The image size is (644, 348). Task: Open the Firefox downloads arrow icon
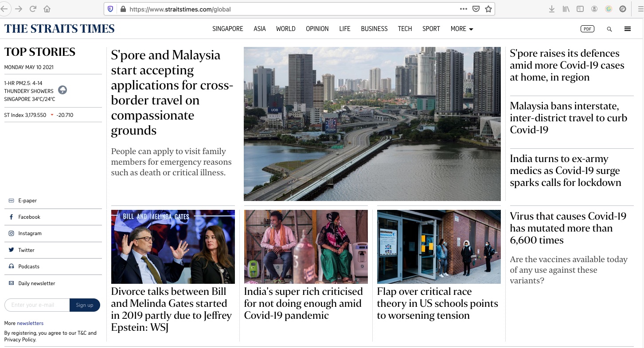point(552,9)
